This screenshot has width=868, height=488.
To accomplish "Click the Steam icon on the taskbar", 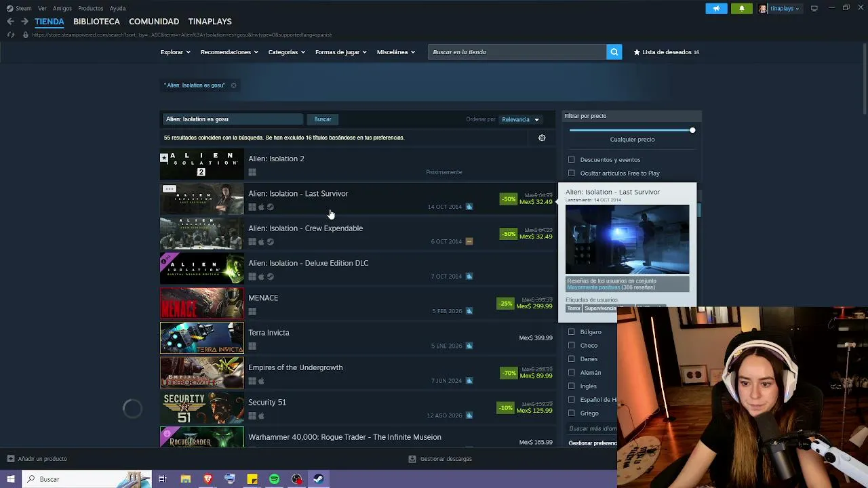I will click(x=319, y=479).
